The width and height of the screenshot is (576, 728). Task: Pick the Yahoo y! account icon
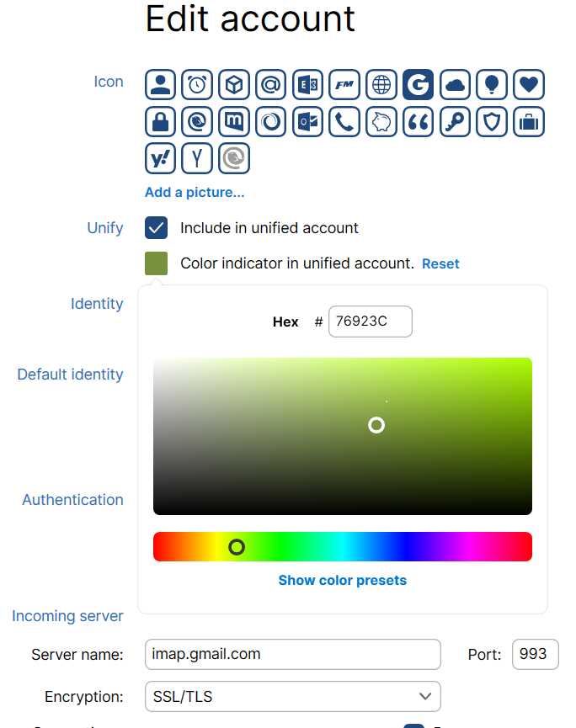coord(160,158)
